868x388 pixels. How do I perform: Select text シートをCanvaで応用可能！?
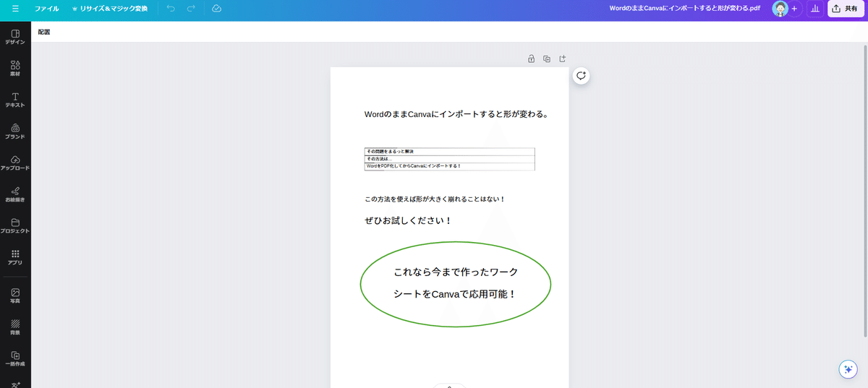click(455, 294)
